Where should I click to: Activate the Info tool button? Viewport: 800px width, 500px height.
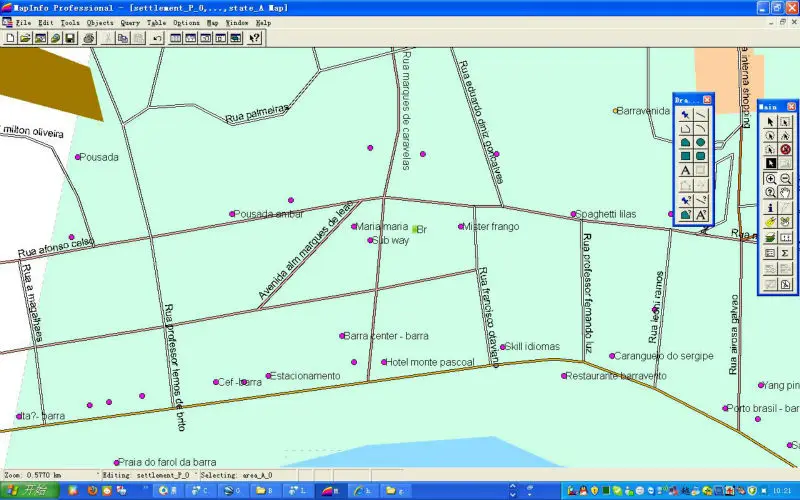(771, 207)
